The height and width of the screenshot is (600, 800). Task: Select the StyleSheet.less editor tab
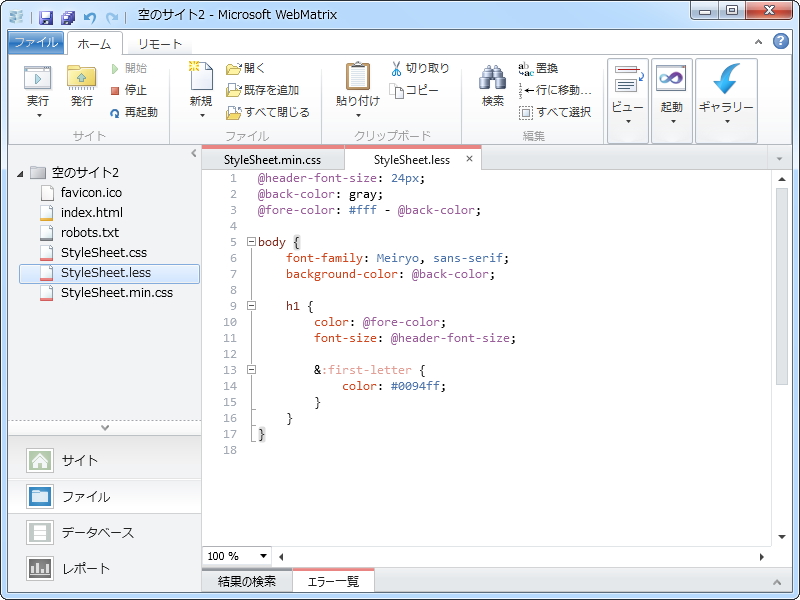(411, 160)
